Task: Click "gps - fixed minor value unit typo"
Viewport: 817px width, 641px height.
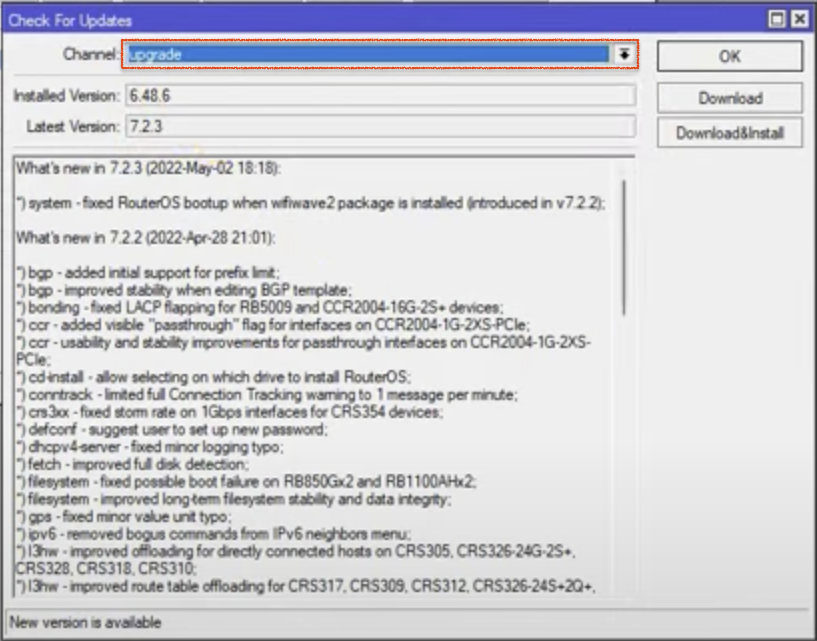Action: 124,516
